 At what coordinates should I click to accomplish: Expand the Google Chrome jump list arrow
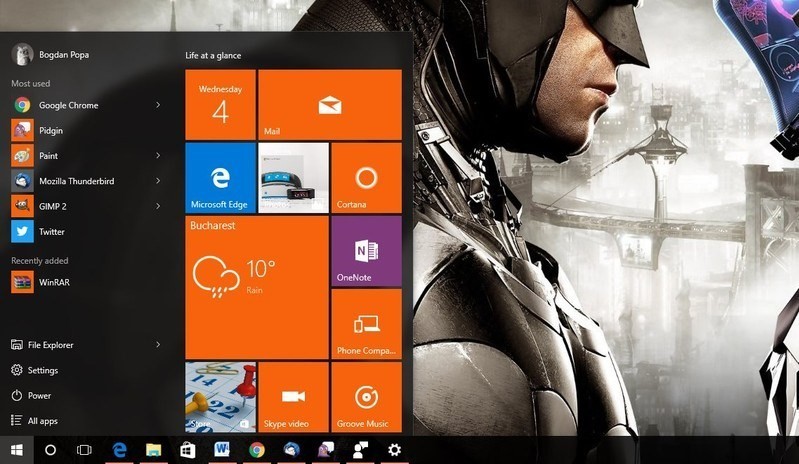point(158,105)
